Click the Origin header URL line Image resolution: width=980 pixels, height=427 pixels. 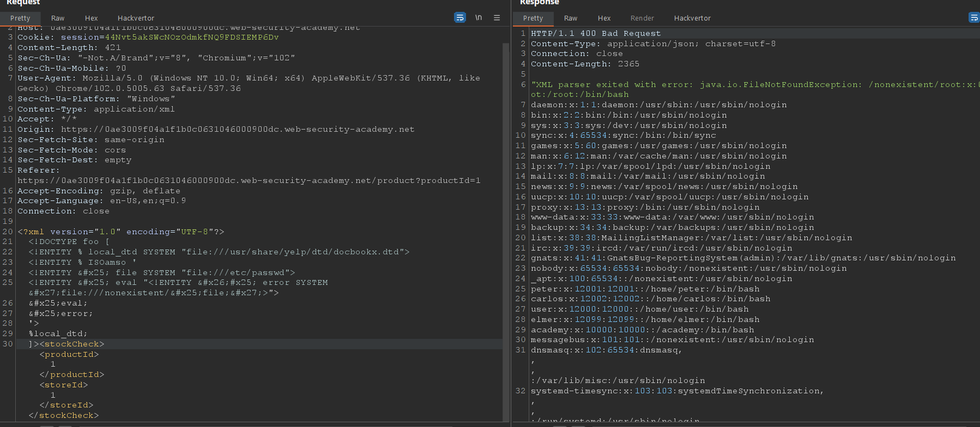tap(216, 129)
